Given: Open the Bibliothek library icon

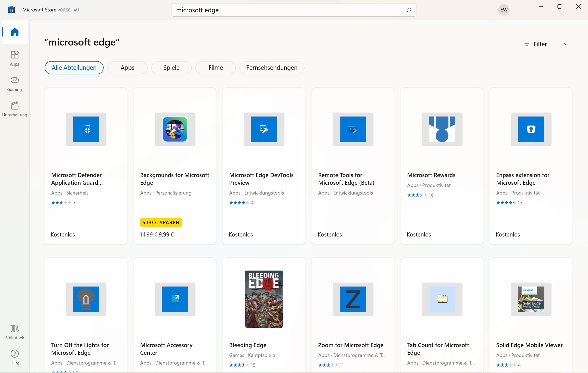Looking at the screenshot, I should pos(15,332).
